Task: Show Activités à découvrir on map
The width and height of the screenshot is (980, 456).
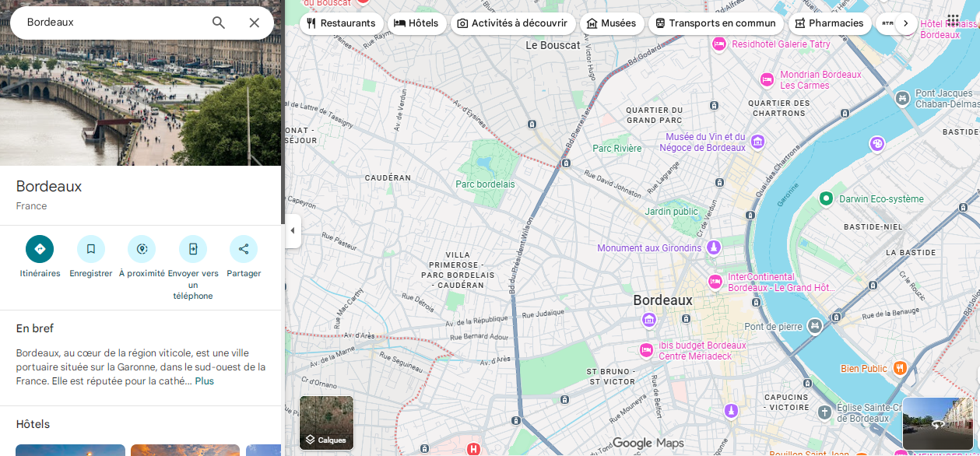Action: (x=512, y=23)
